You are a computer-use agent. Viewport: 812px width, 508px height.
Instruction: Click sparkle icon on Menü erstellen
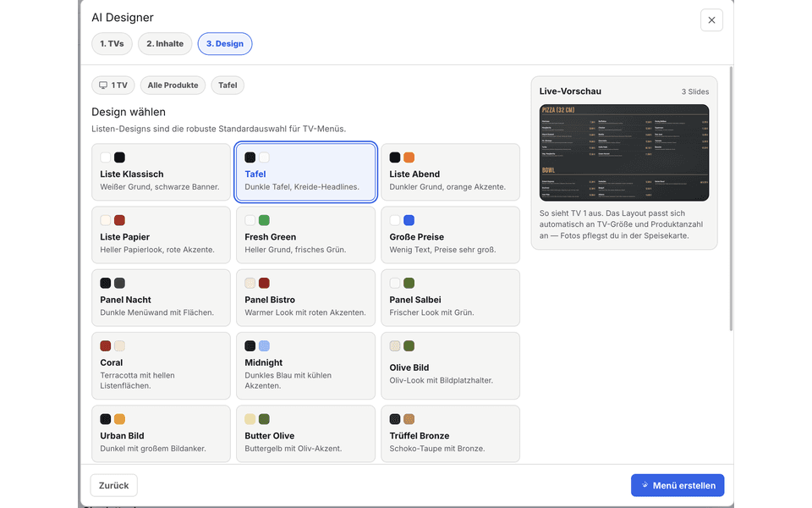click(645, 485)
